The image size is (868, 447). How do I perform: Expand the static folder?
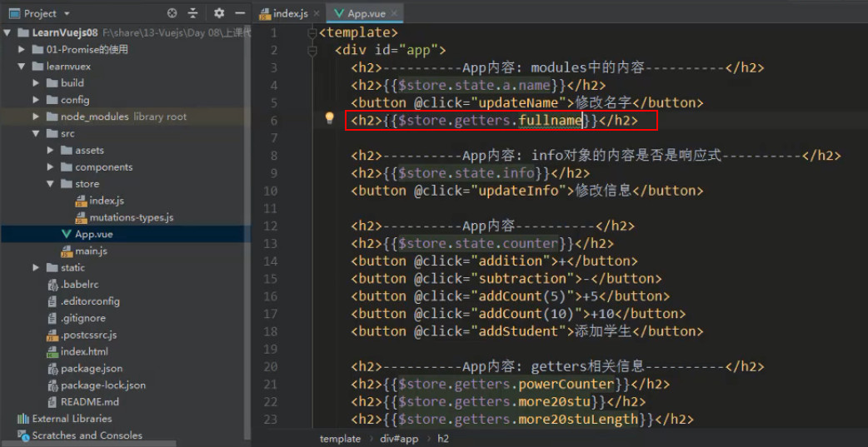(x=36, y=268)
